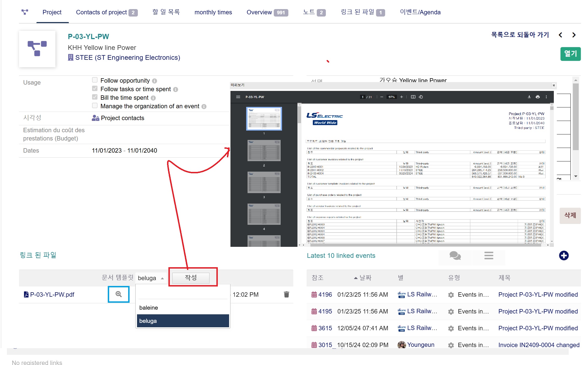Go to the next project using the right chevron
The image size is (588, 365).
pyautogui.click(x=574, y=35)
